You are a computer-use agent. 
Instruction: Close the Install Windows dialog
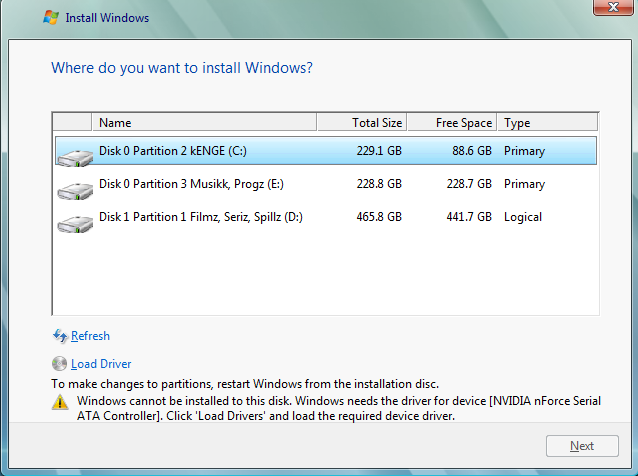613,7
